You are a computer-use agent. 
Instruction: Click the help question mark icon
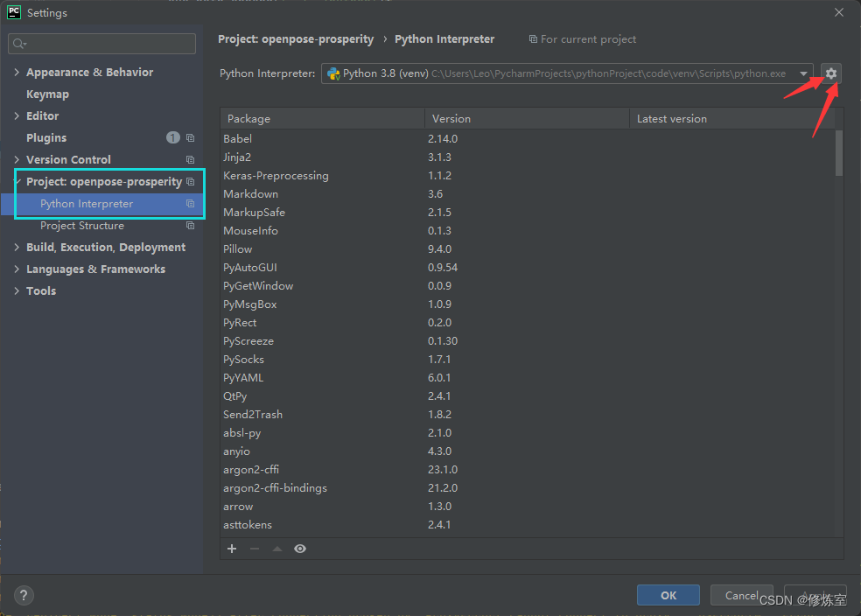click(24, 595)
